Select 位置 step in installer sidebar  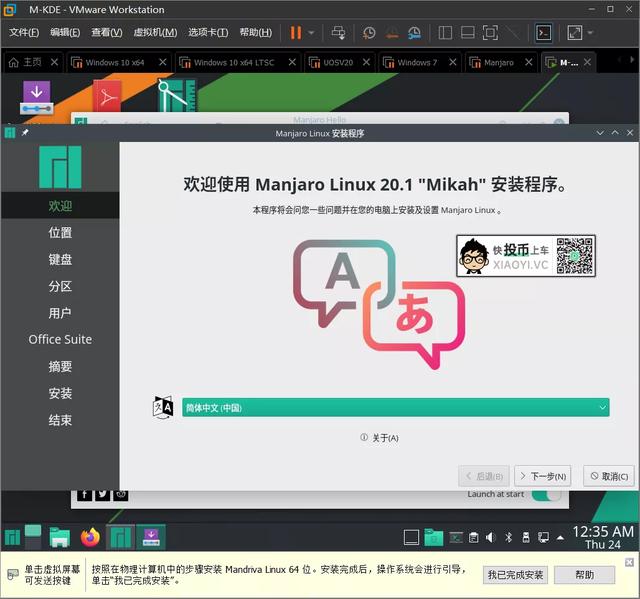[x=60, y=233]
